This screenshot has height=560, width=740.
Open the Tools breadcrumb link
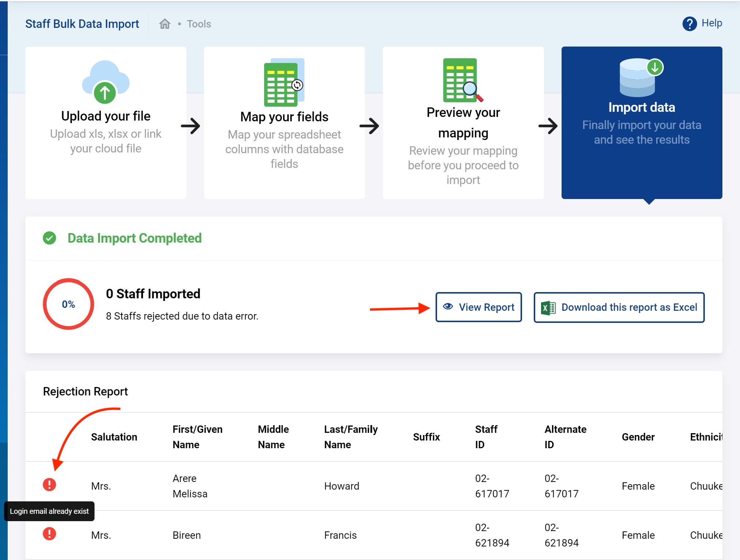(199, 24)
